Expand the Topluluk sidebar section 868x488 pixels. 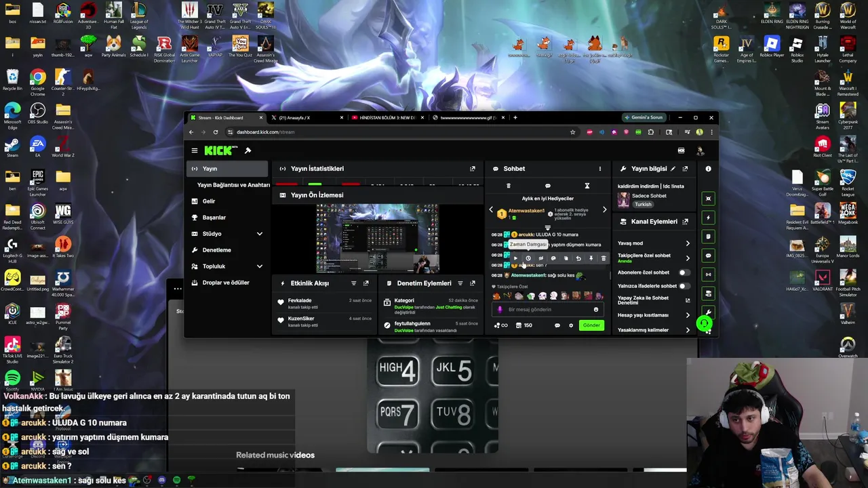click(x=259, y=266)
